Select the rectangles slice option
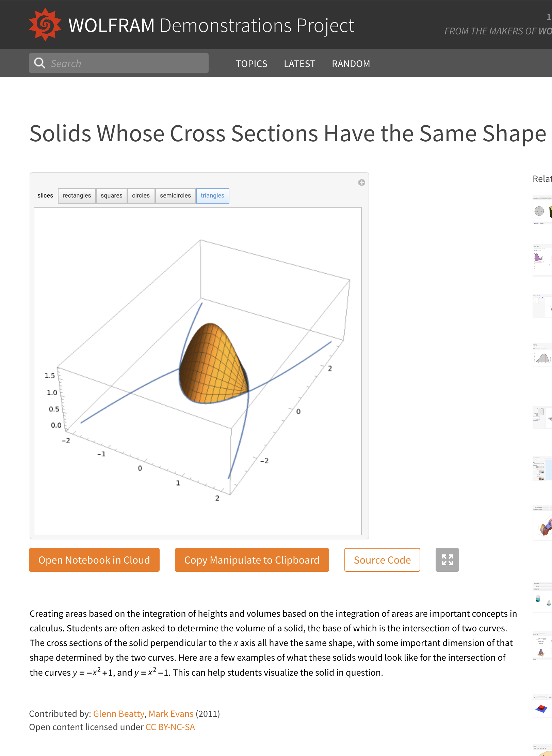The image size is (552, 756). (77, 195)
